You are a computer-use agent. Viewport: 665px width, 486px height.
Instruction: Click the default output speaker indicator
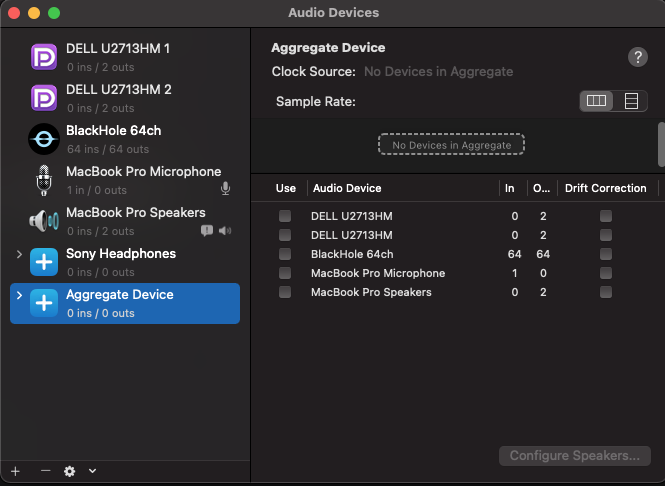[225, 231]
